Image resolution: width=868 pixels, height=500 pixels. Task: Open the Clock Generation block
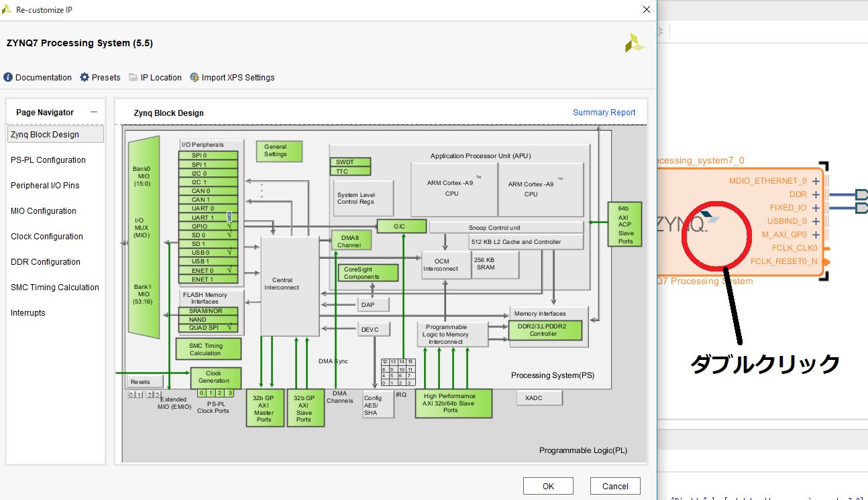(x=215, y=377)
